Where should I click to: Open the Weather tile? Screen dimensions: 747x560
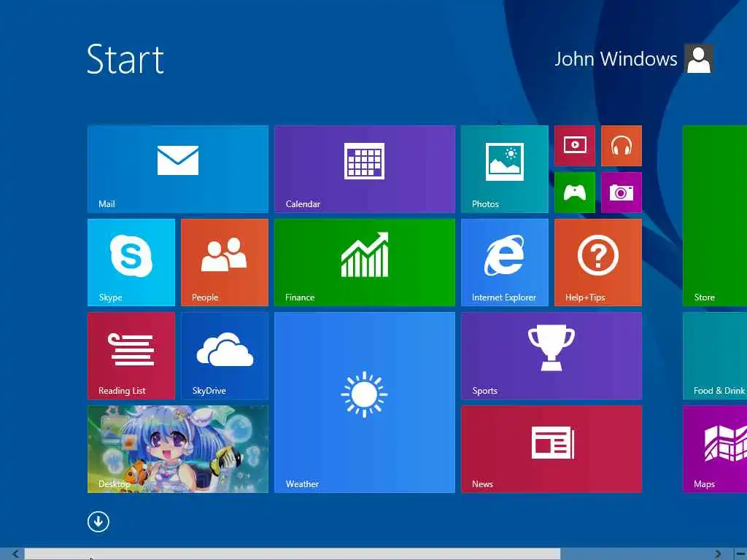tap(365, 402)
